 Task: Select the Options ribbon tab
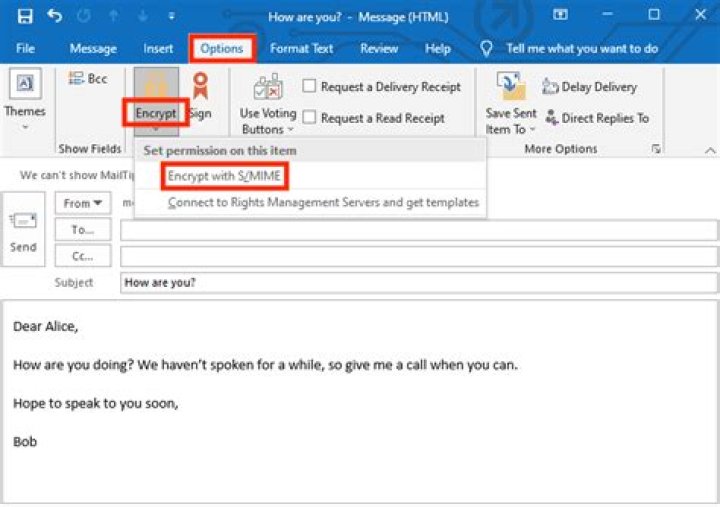coord(222,49)
